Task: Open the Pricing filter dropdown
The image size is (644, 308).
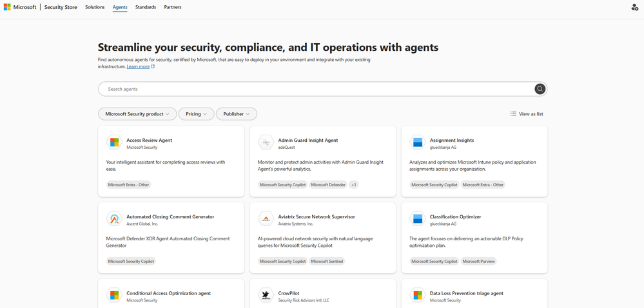Action: point(196,114)
